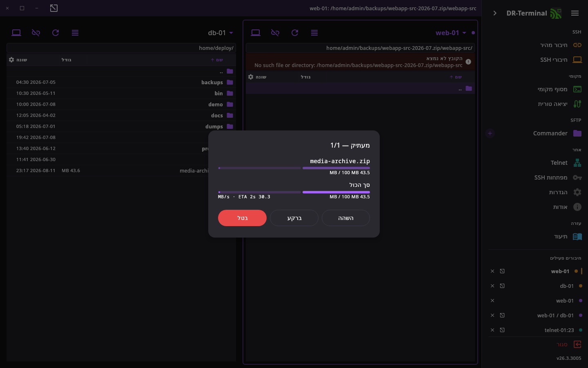This screenshot has height=368, width=588.
Task: Click the SSH connections laptop icon in sidebar
Action: (577, 60)
